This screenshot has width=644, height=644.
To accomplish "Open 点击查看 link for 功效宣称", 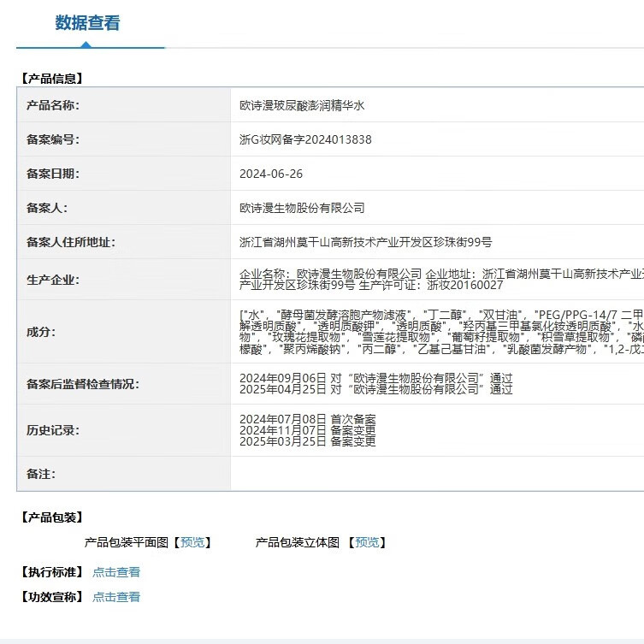I will (116, 597).
